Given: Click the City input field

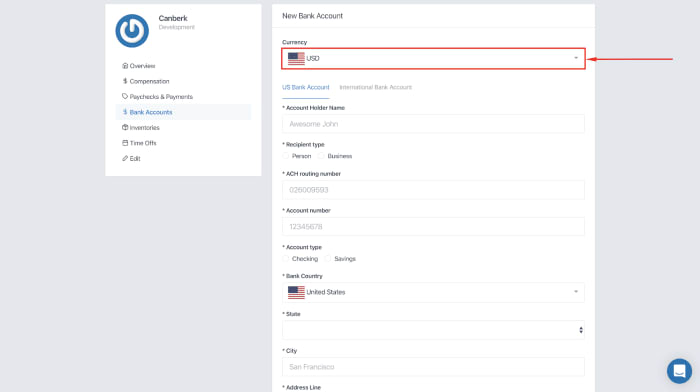Looking at the screenshot, I should coord(433,367).
